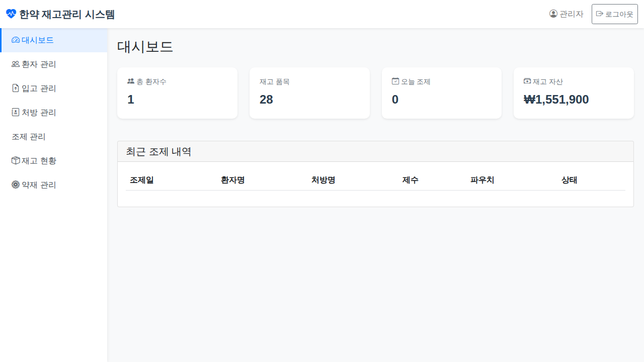Click the 대시보드 speedometer icon
The width and height of the screenshot is (644, 362).
click(x=16, y=40)
